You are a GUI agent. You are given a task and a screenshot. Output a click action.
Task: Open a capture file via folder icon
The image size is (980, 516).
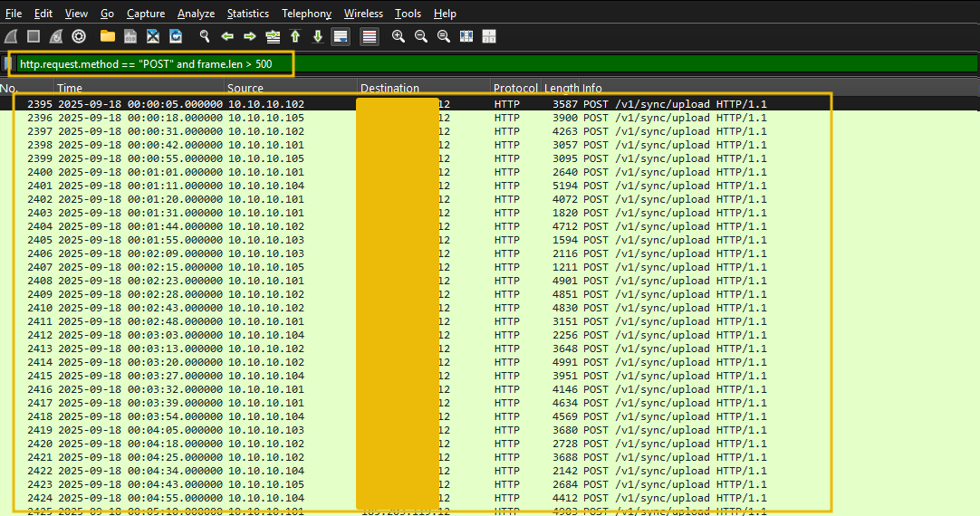(108, 36)
